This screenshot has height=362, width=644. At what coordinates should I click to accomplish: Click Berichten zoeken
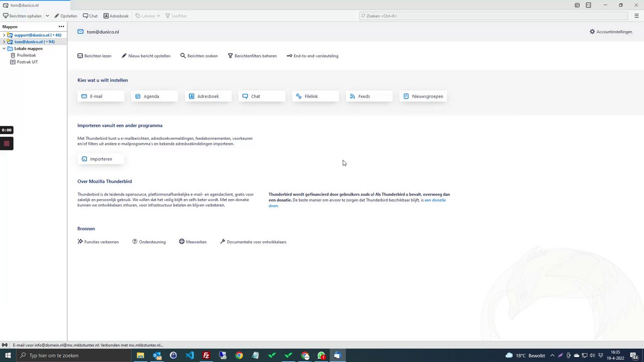click(x=199, y=56)
